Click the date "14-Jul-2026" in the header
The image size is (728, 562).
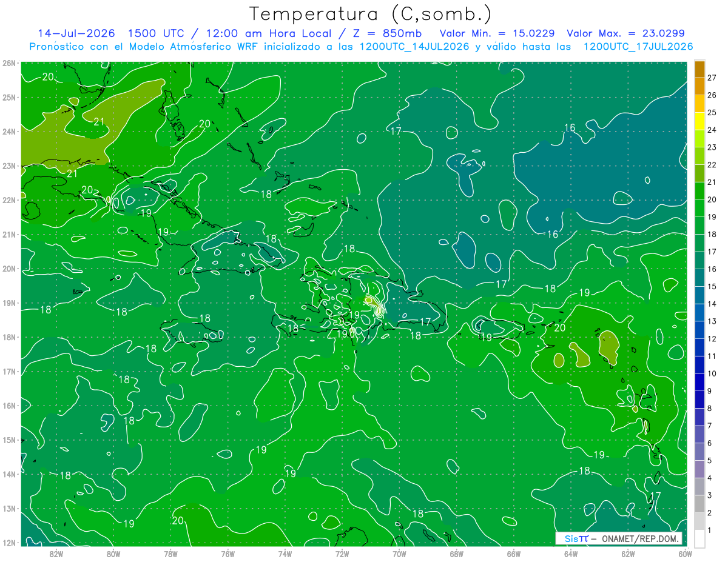[x=76, y=33]
